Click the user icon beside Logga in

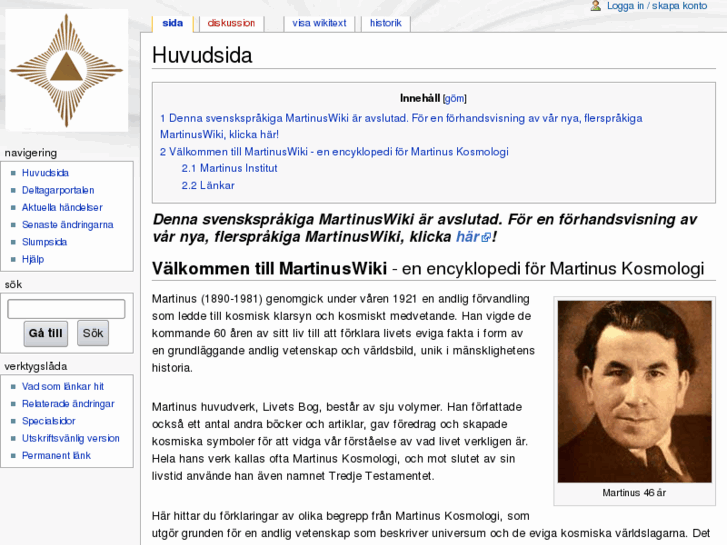[x=595, y=6]
